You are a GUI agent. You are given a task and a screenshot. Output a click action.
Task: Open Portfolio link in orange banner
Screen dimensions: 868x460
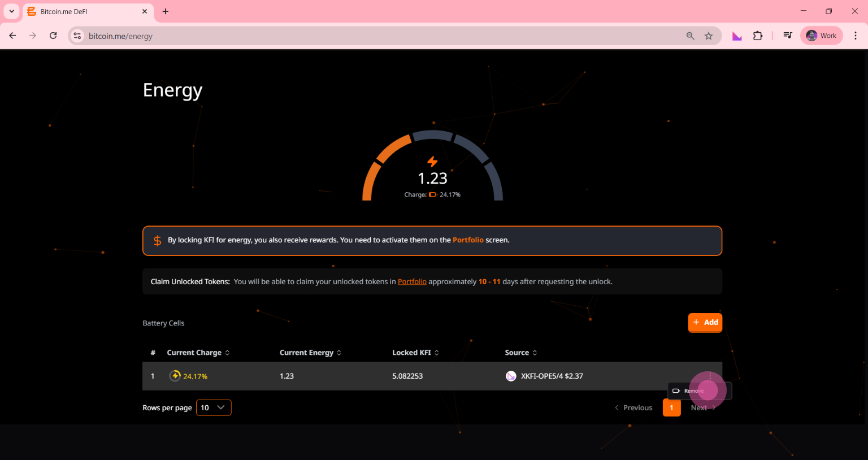click(x=468, y=240)
